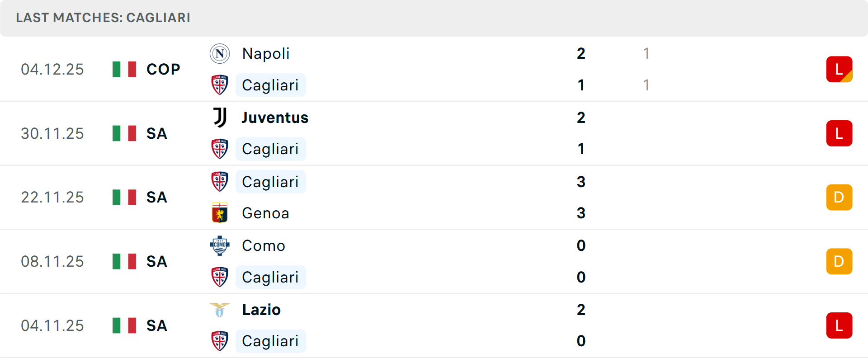Screen dimensions: 868x358
Task: Open the Juventus team link
Action: 275,118
